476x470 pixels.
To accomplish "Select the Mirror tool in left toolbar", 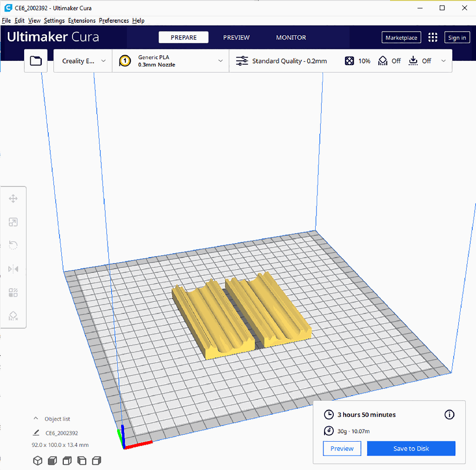I will [x=13, y=269].
